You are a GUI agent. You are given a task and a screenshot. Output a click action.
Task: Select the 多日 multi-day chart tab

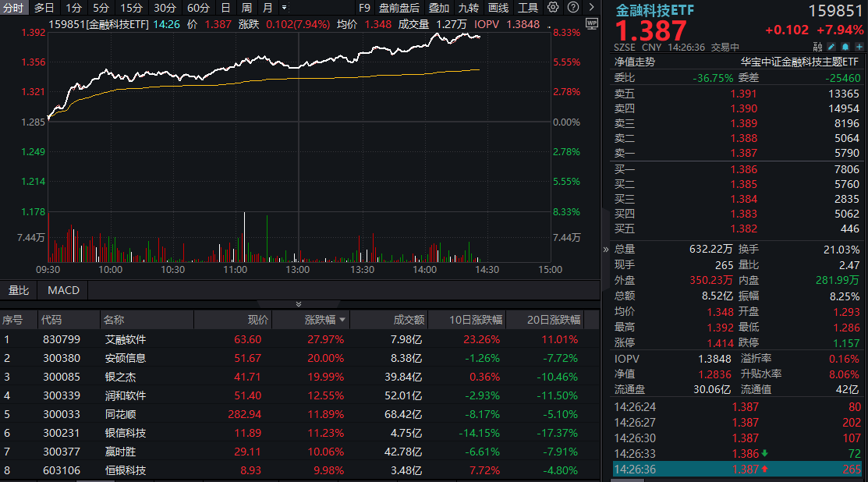[x=44, y=8]
